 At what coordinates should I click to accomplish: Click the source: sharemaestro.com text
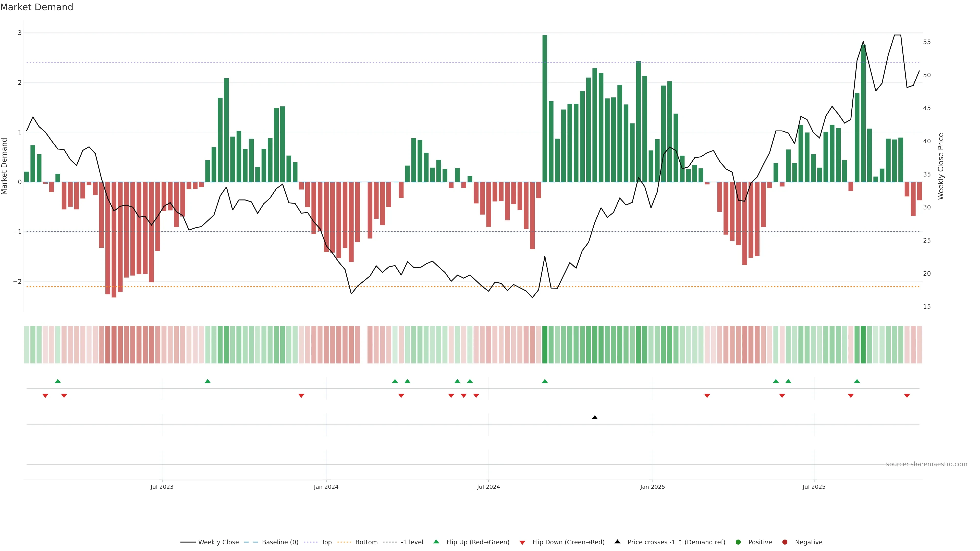(926, 464)
